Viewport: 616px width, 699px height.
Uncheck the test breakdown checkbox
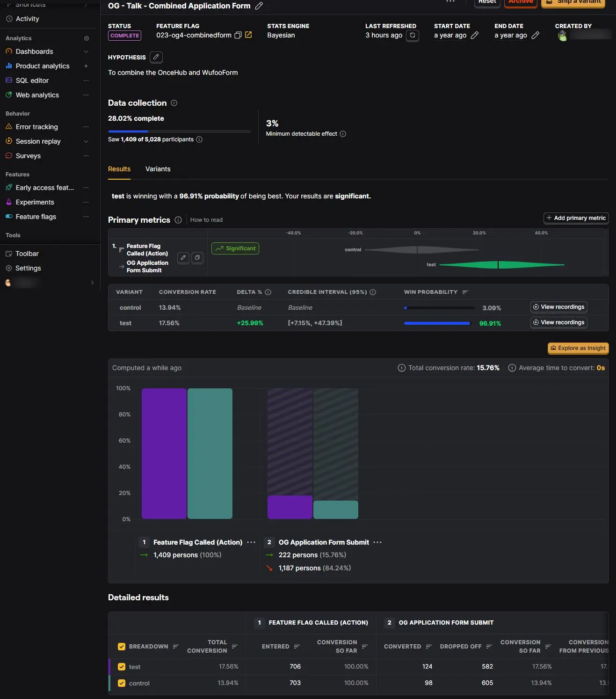coord(122,667)
